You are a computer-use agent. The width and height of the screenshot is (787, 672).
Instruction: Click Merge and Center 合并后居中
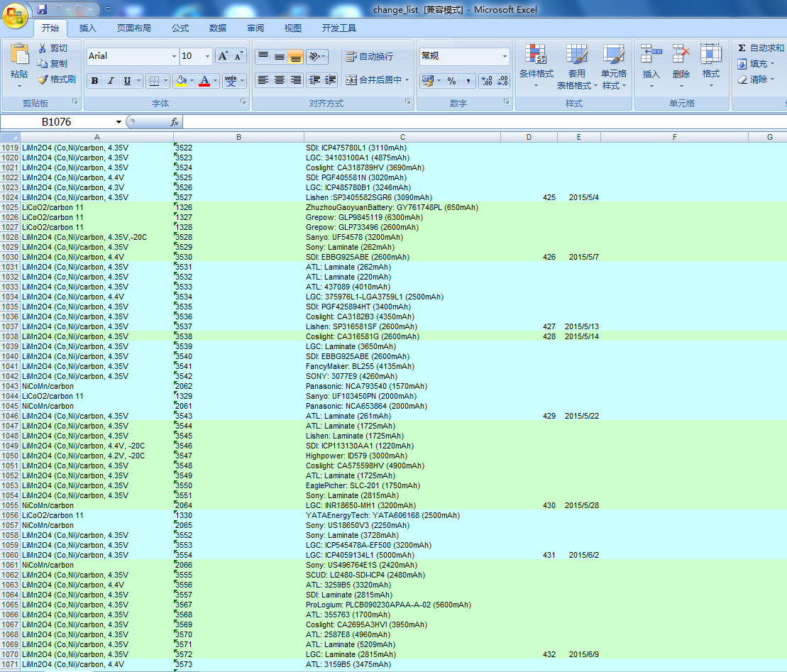click(x=374, y=79)
